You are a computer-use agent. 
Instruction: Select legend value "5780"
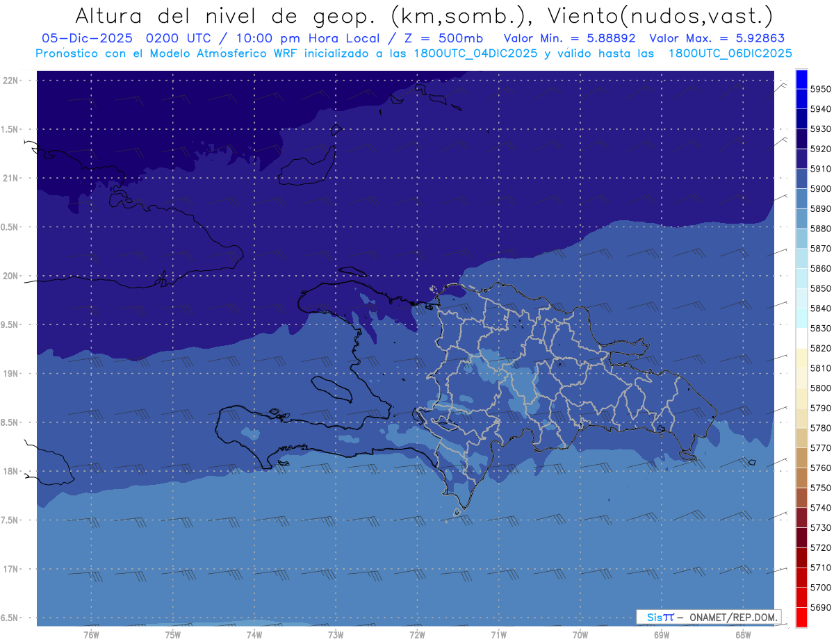click(821, 428)
